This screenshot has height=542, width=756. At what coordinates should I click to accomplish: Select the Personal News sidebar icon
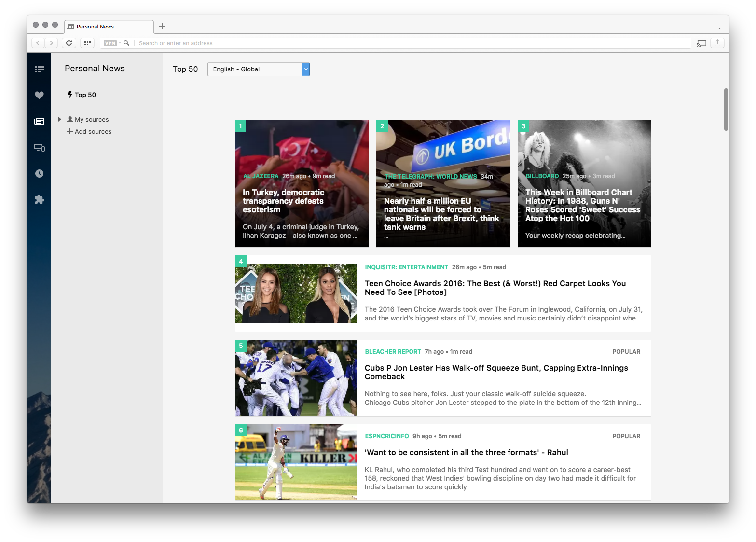tap(39, 121)
